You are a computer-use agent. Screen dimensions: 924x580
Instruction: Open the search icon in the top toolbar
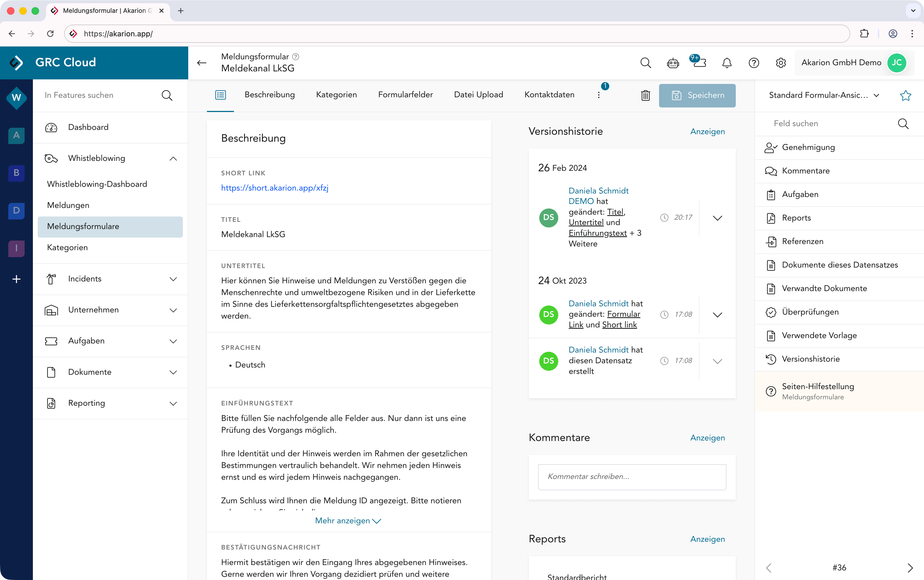pyautogui.click(x=645, y=63)
